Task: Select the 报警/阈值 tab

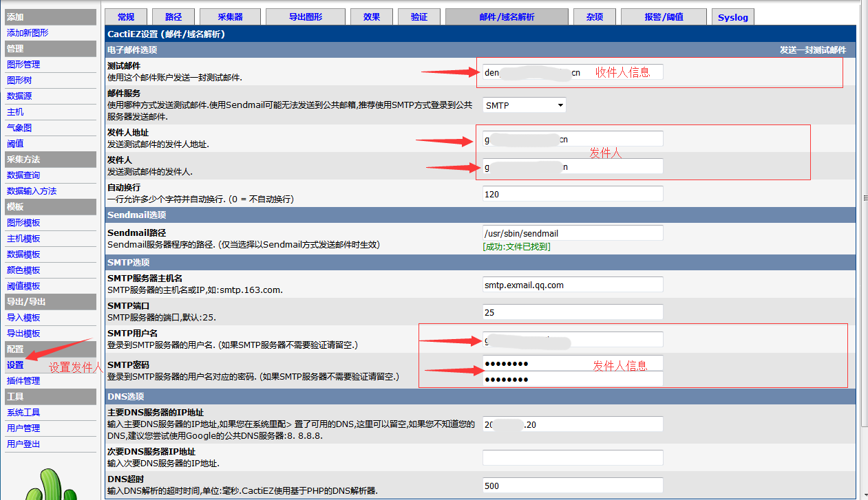Action: pyautogui.click(x=664, y=17)
